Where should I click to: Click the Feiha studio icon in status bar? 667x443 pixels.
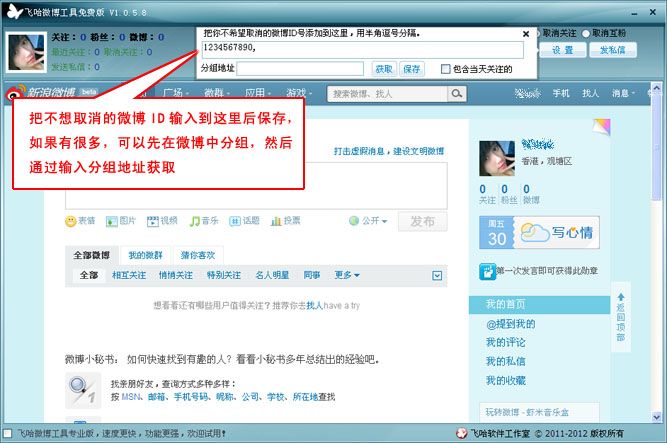pyautogui.click(x=462, y=433)
